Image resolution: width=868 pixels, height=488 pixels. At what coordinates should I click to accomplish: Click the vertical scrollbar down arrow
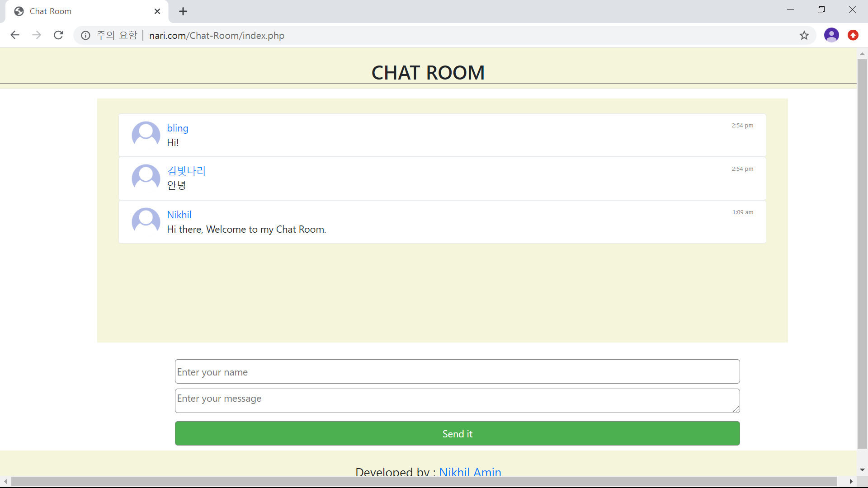862,470
